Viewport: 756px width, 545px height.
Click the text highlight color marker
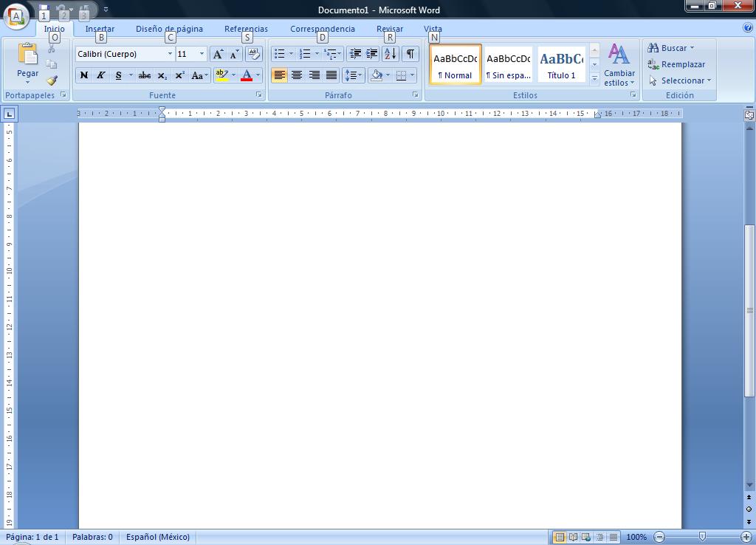(x=221, y=76)
